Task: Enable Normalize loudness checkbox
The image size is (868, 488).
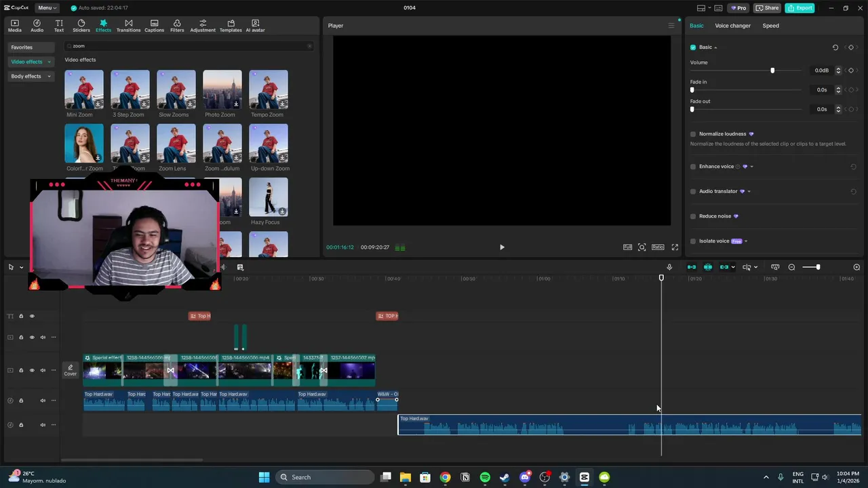Action: point(693,134)
